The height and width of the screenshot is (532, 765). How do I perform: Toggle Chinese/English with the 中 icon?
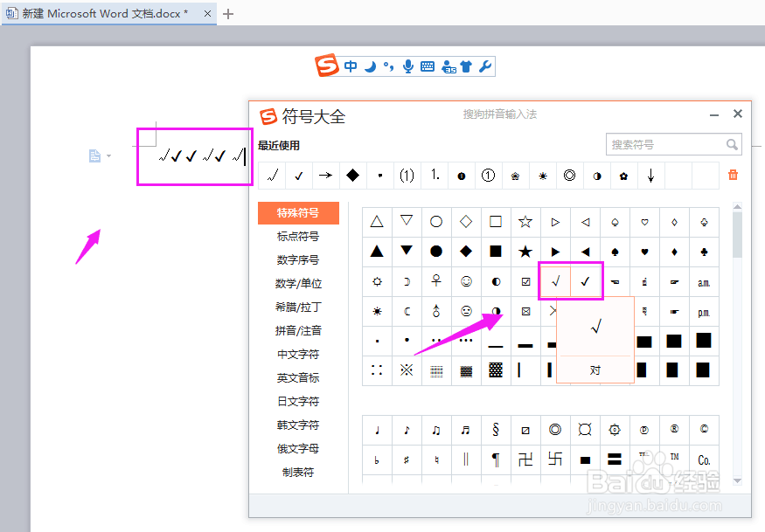point(351,66)
